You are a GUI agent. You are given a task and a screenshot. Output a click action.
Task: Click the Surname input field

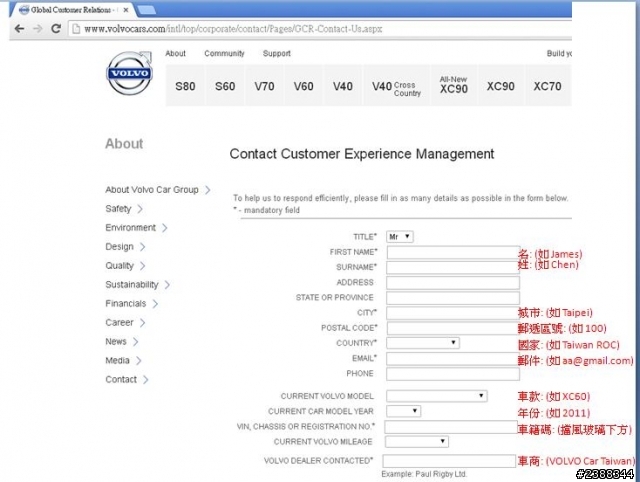pos(453,268)
